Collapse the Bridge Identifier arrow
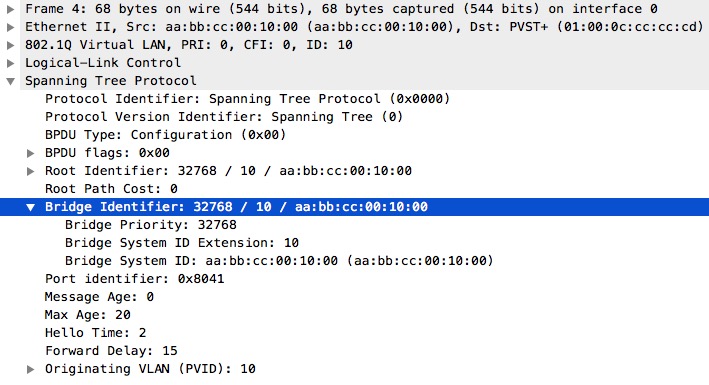This screenshot has width=709, height=385. [30, 207]
